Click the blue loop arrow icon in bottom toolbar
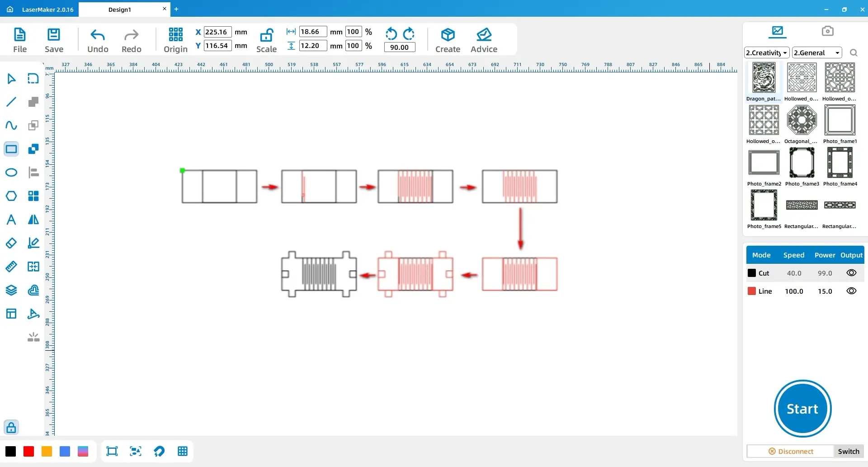 pos(159,451)
